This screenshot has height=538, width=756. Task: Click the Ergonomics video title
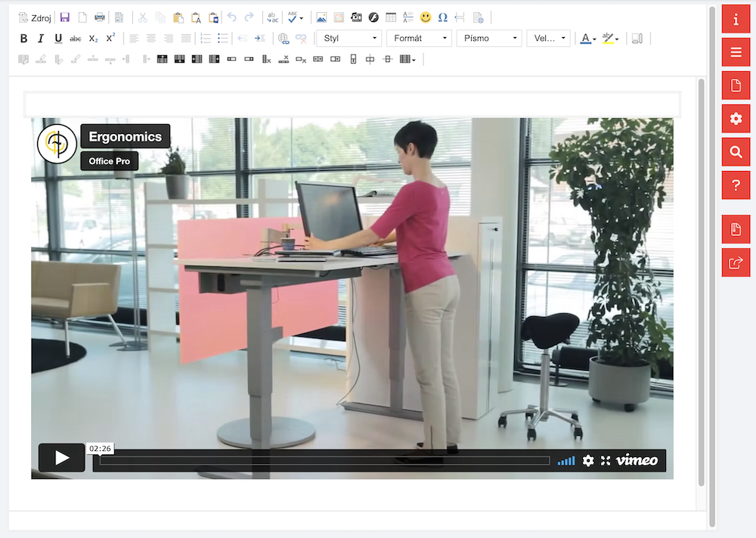(125, 136)
